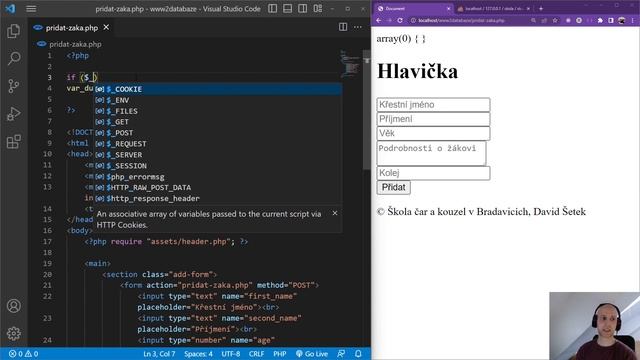
Task: Choose $_SERVER suggestion
Action: (x=218, y=155)
